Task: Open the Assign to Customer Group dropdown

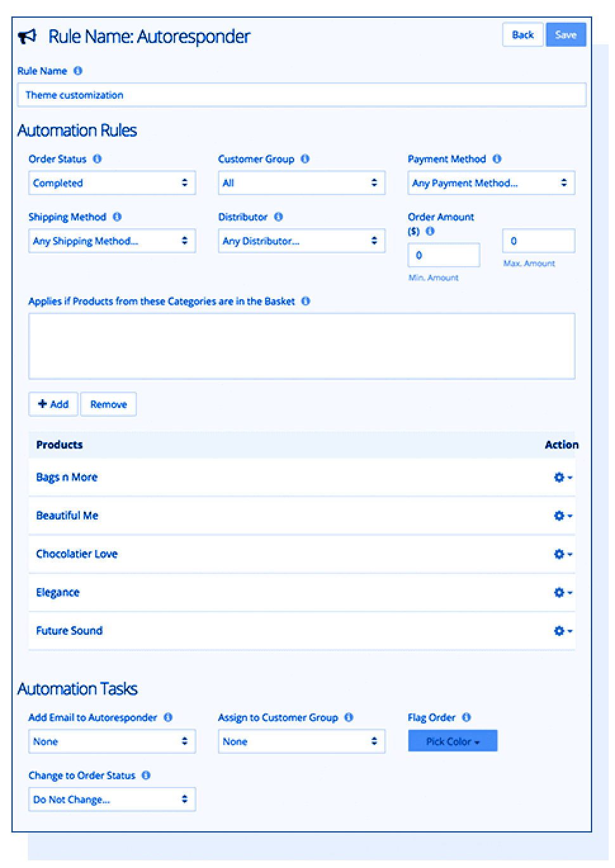Action: coord(301,741)
